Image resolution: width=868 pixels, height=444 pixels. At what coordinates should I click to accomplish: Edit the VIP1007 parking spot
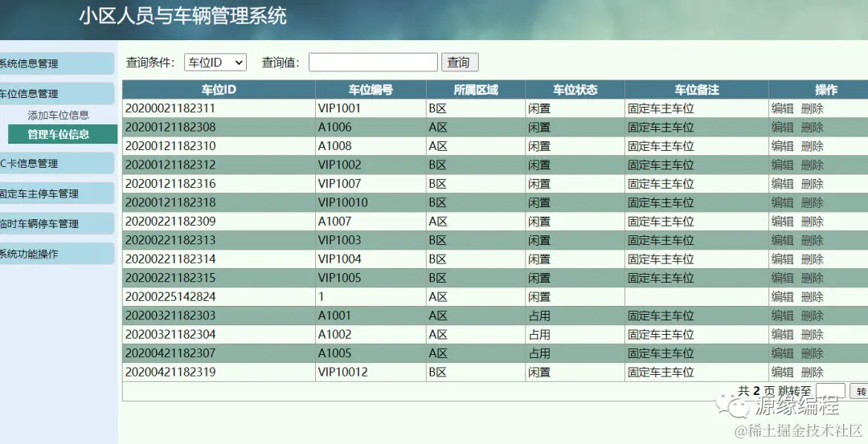pyautogui.click(x=782, y=184)
